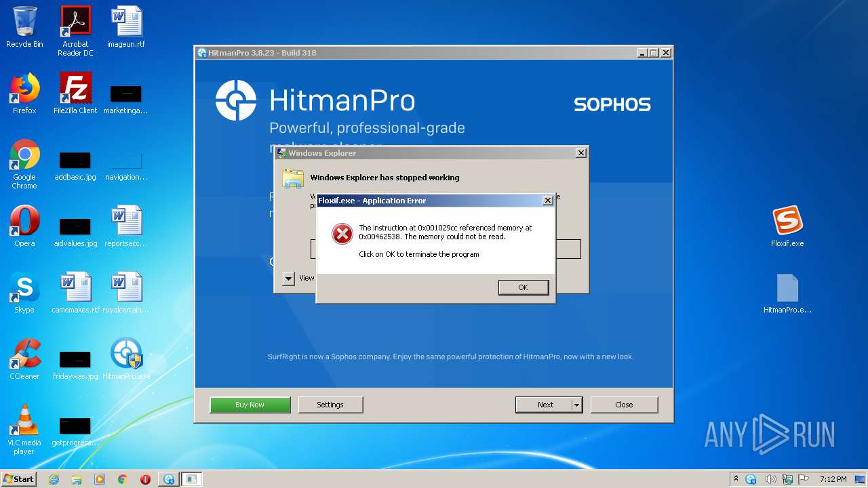Click OK in the Floxif.exe error dialog

tap(523, 287)
